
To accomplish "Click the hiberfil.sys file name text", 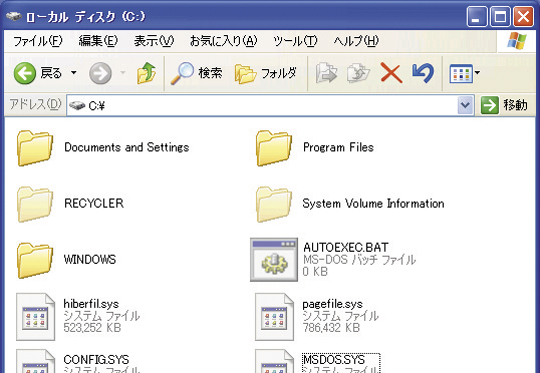I will click(x=91, y=304).
